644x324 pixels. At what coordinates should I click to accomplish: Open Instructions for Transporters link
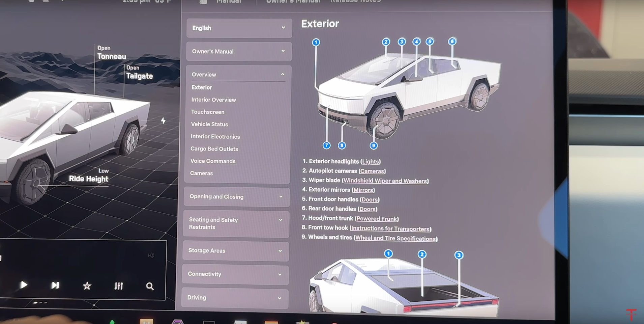(x=390, y=229)
